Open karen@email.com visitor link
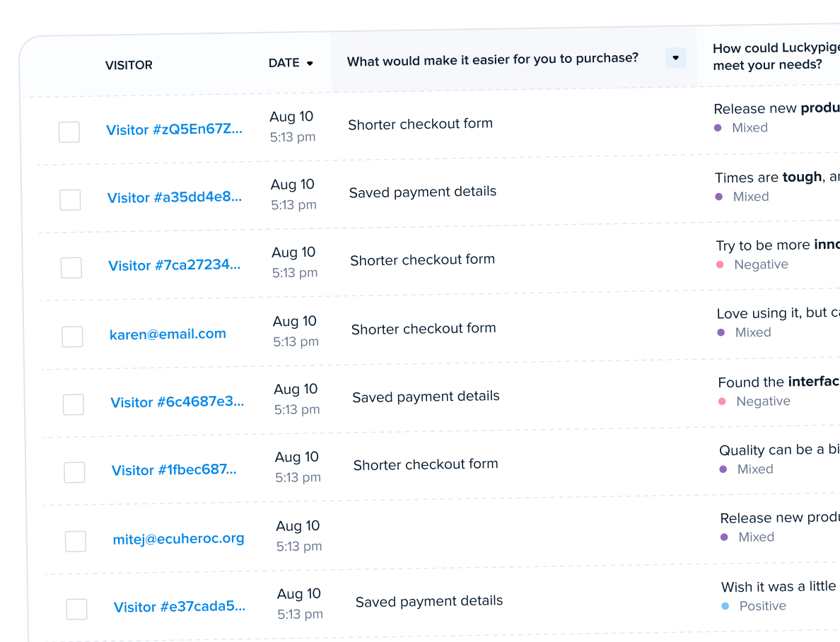840x642 pixels. pyautogui.click(x=168, y=334)
